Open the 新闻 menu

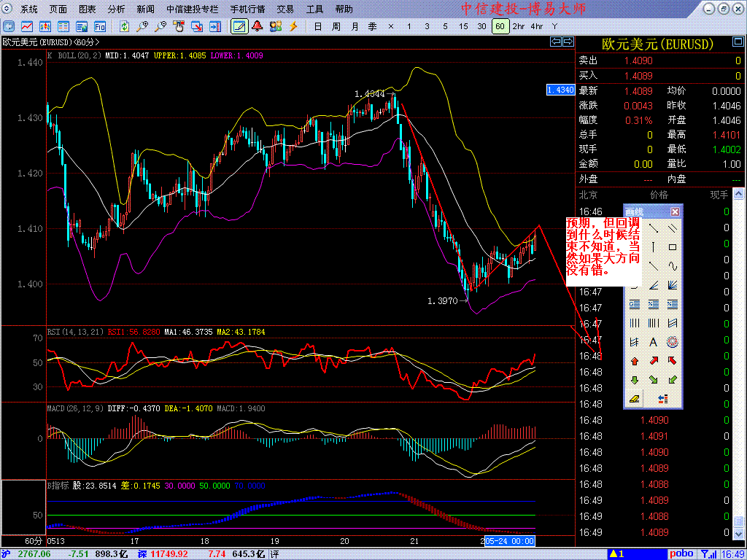click(x=145, y=9)
